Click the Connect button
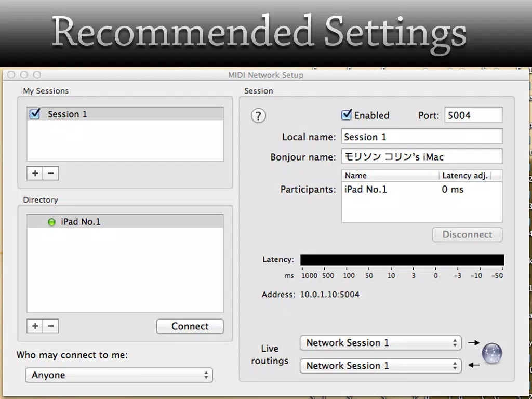The width and height of the screenshot is (532, 399). pos(190,326)
